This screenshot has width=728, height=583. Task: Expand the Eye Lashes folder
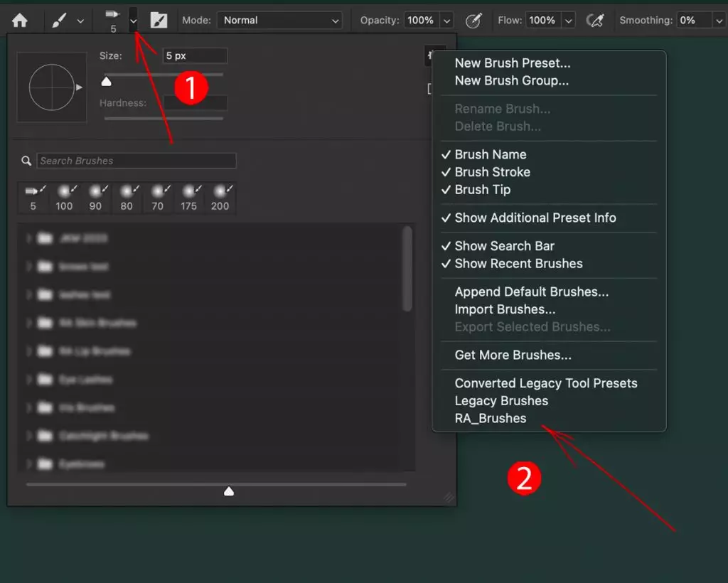[x=28, y=379]
